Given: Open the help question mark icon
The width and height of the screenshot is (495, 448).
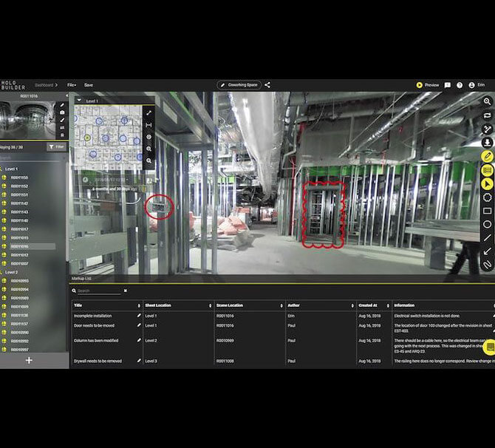Looking at the screenshot, I should (459, 85).
